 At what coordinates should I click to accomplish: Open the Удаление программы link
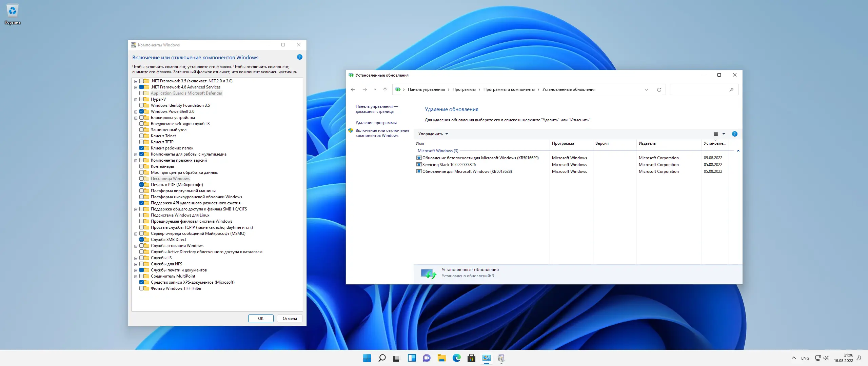[376, 123]
